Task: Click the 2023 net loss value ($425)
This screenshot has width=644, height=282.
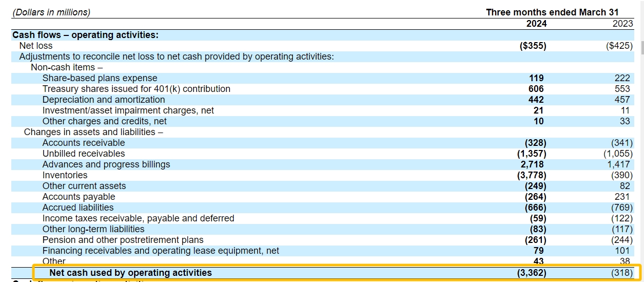Action: 619,46
